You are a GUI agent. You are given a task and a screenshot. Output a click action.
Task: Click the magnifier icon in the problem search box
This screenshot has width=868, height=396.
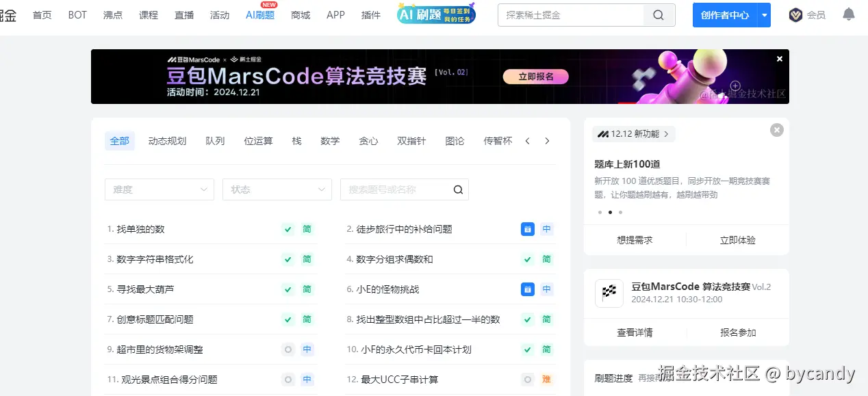click(x=457, y=189)
